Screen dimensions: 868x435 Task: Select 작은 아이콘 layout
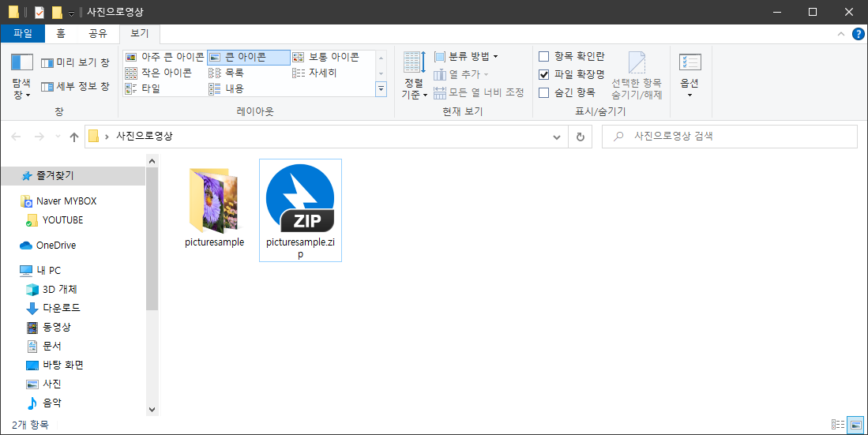point(158,73)
